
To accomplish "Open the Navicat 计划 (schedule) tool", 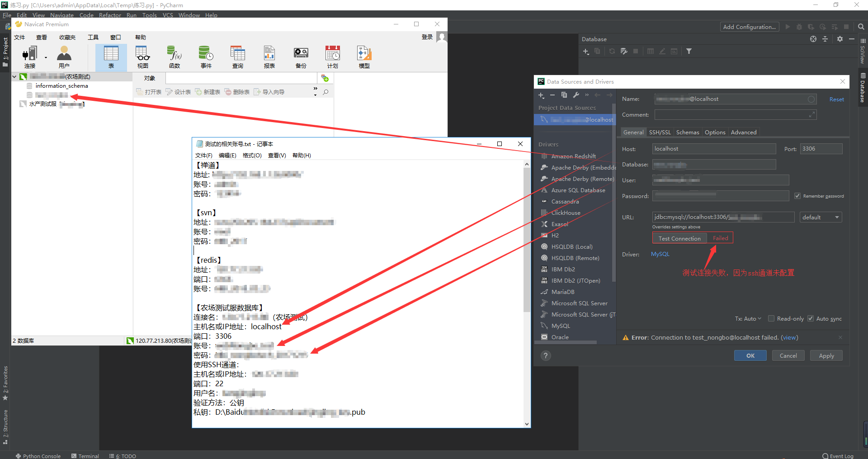I will [x=333, y=57].
